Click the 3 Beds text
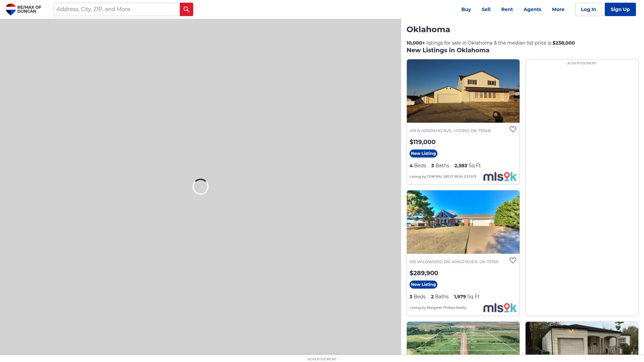The image size is (644, 362). 417,297
